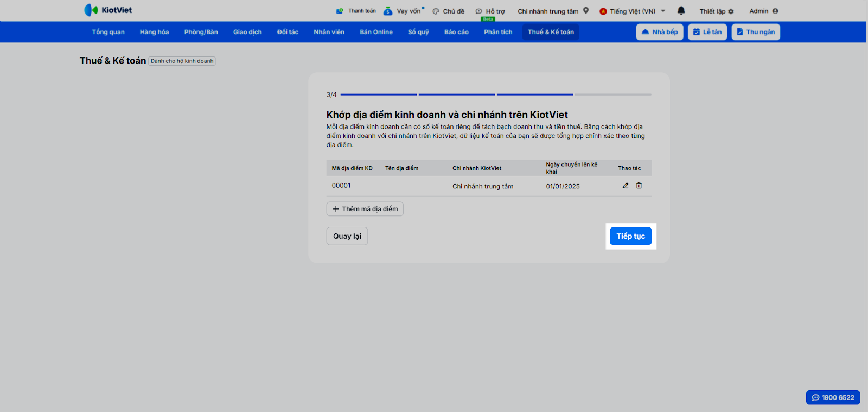
Task: Click the Dành cho hộ kinh doanh badge
Action: click(x=182, y=61)
